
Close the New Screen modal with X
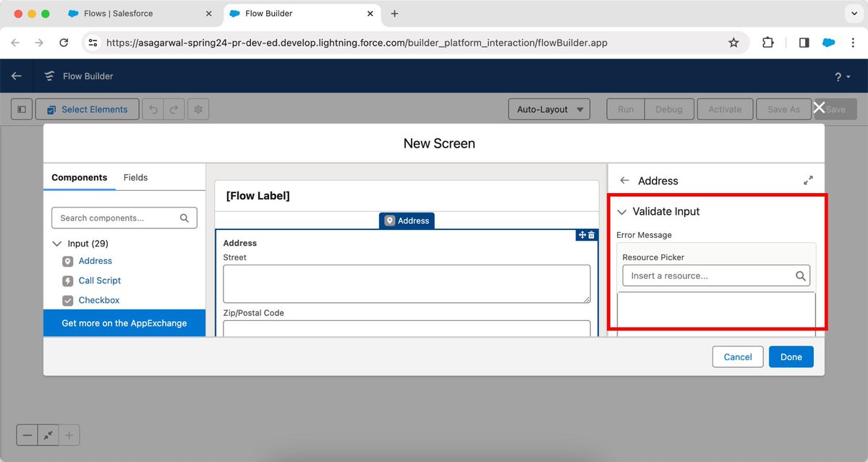tap(819, 108)
